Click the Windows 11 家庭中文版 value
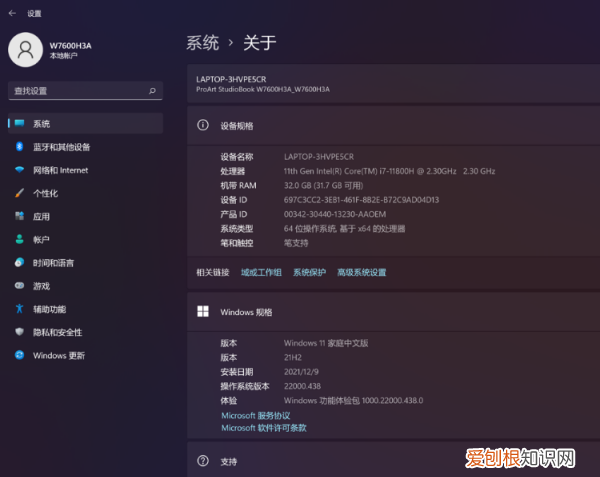 coord(326,343)
